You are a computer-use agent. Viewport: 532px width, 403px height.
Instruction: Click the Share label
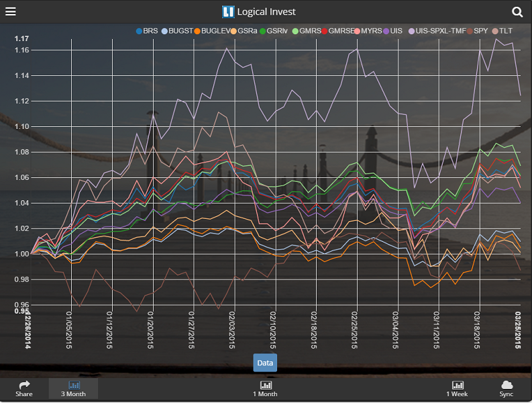[24, 394]
